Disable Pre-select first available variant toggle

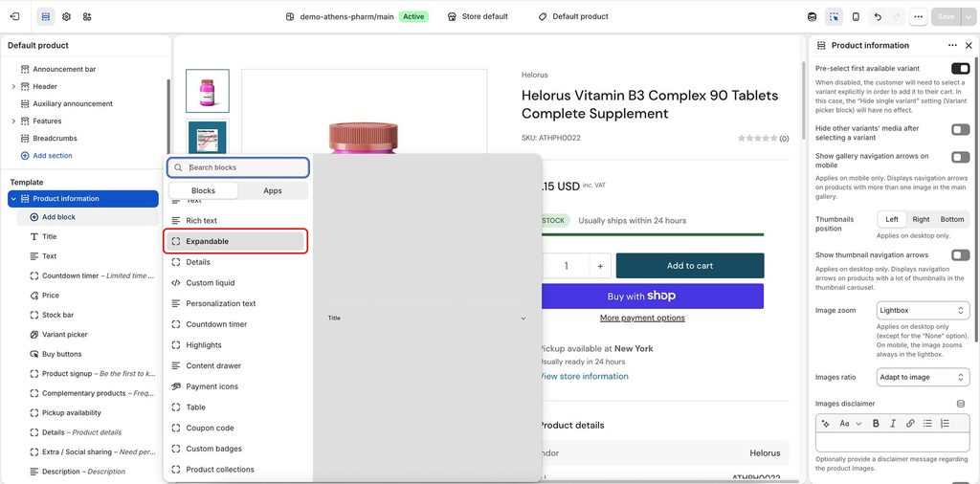coord(960,69)
